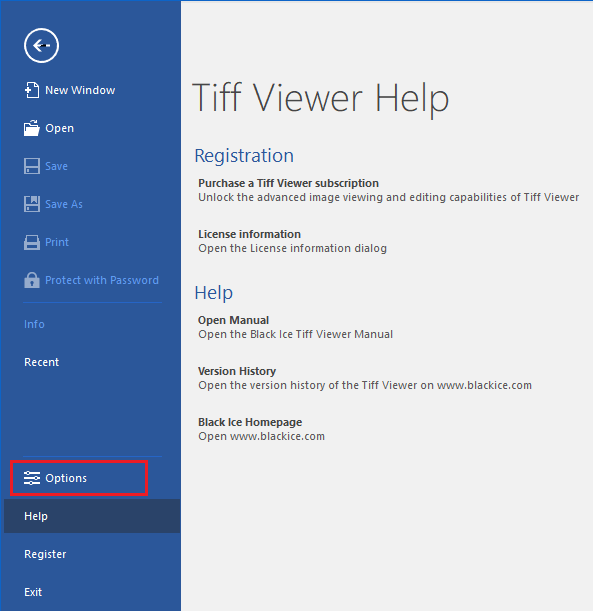Click the Print printer icon
Image resolution: width=593 pixels, height=611 pixels.
pyautogui.click(x=32, y=242)
